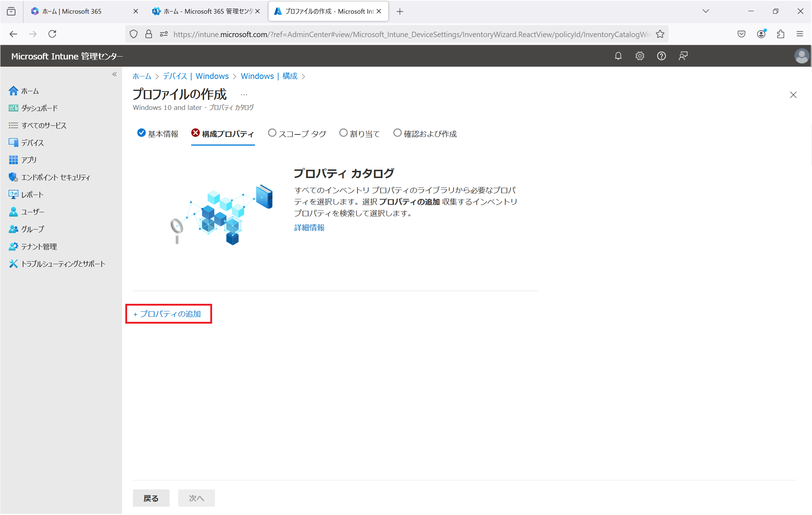The image size is (812, 515).
Task: Click the ホーム breadcrumb link
Action: (142, 76)
